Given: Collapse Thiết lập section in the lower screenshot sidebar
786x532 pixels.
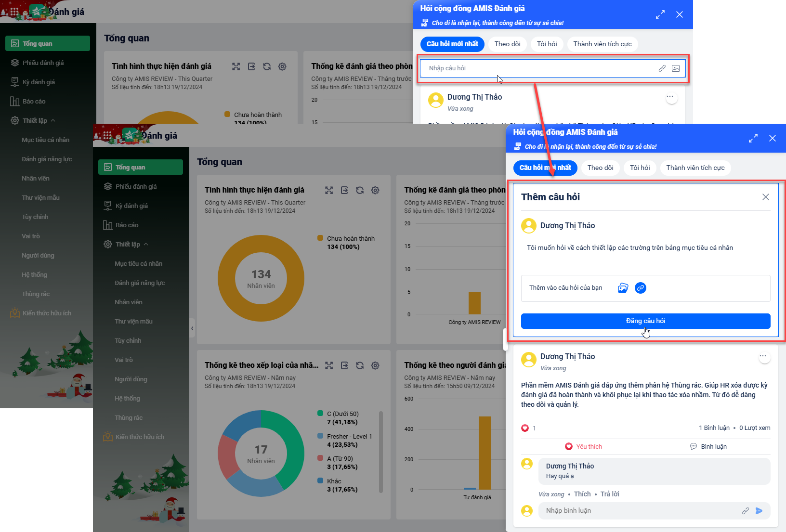Looking at the screenshot, I should tap(146, 244).
